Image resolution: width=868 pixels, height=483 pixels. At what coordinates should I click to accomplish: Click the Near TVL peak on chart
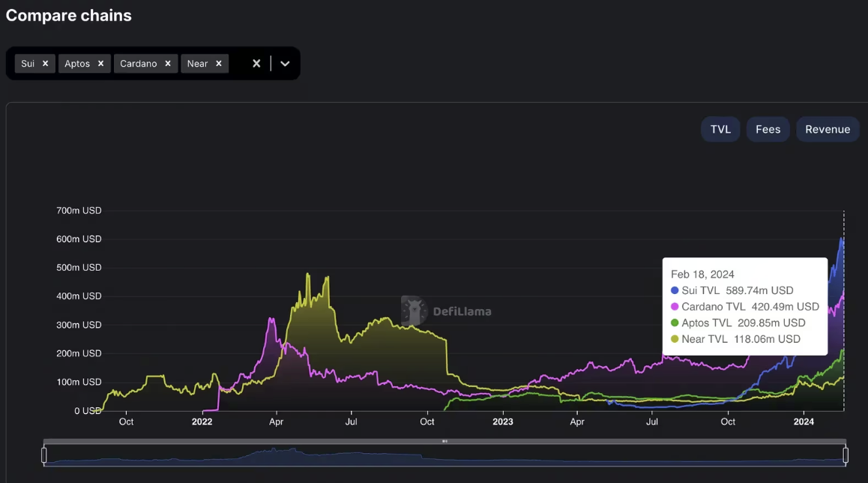tap(308, 274)
